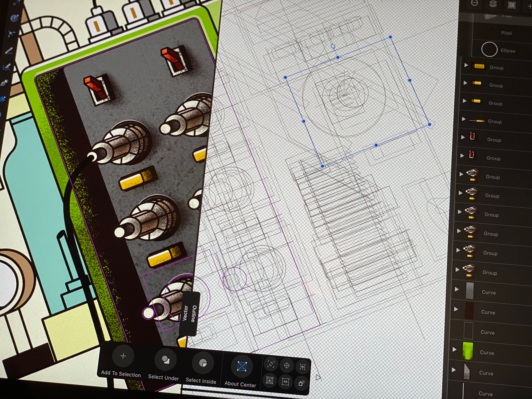The width and height of the screenshot is (532, 399).
Task: Click the selection box's topmost corner handle
Action: coord(390,37)
